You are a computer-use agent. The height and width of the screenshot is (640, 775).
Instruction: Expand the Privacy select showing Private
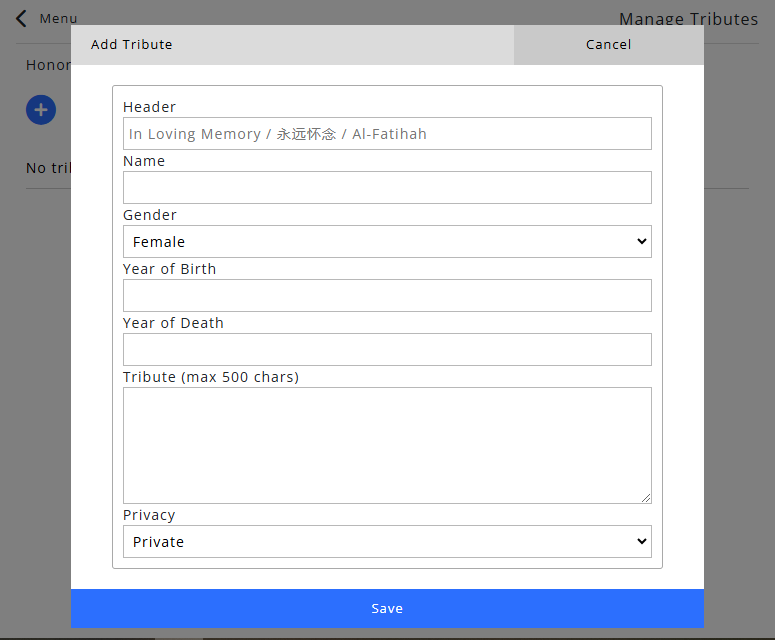click(386, 541)
